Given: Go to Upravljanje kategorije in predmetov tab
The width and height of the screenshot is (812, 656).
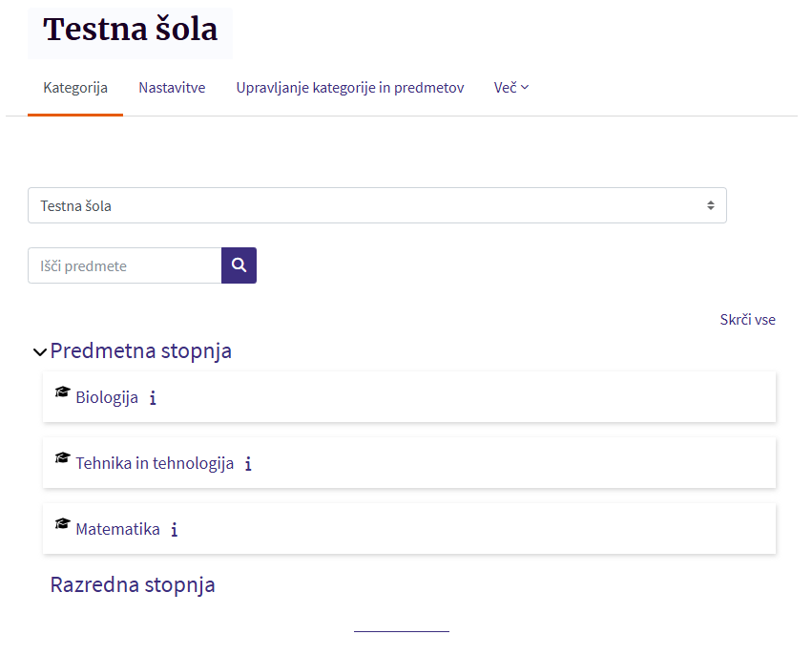Looking at the screenshot, I should pyautogui.click(x=350, y=88).
